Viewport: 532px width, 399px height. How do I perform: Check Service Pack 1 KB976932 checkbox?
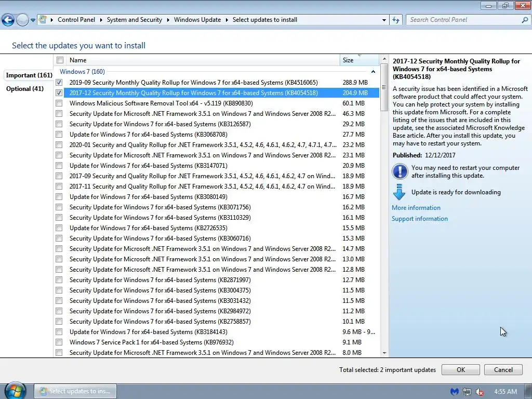point(59,342)
